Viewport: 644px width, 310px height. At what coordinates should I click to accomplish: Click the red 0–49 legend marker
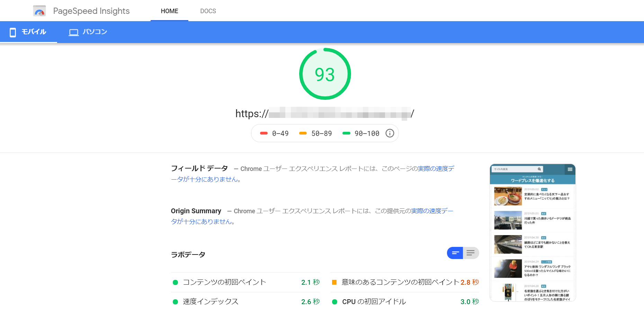pyautogui.click(x=264, y=133)
